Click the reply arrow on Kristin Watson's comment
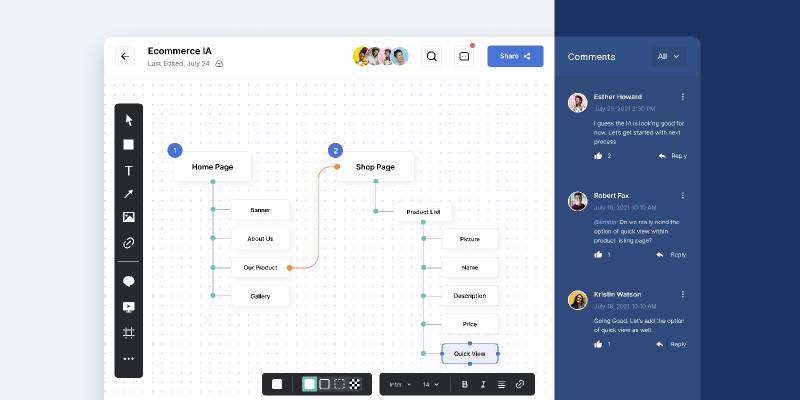Viewport: 800px width, 400px height. tap(660, 344)
